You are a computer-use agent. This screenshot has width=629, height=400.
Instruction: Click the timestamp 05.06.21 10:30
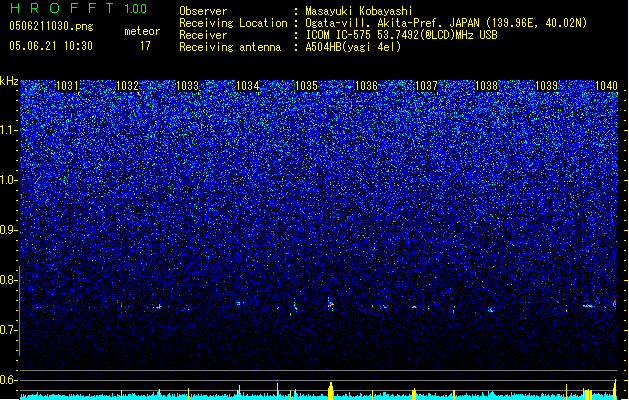tap(51, 46)
